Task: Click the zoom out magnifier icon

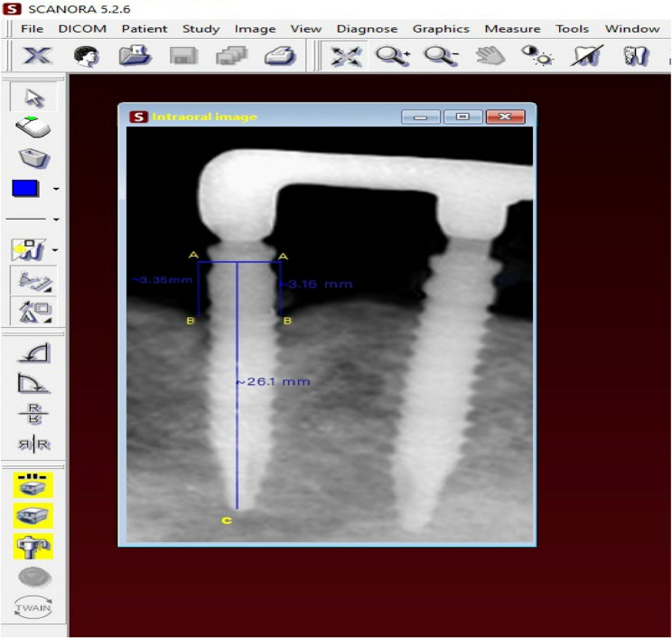Action: click(441, 56)
